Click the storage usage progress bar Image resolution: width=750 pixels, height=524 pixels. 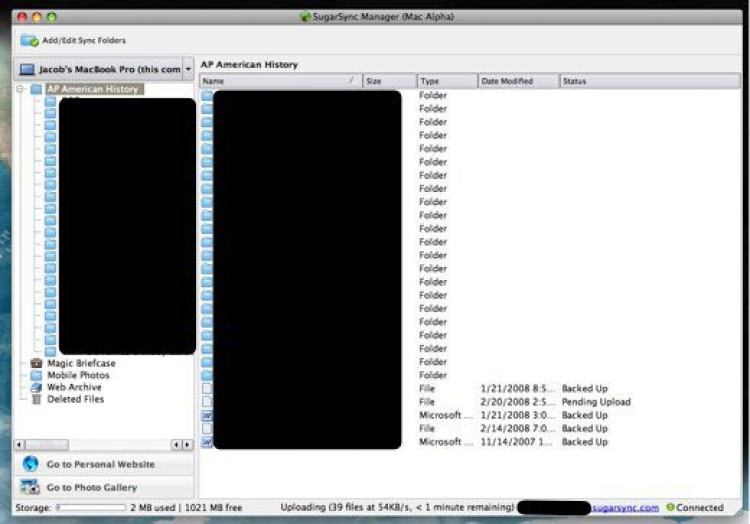91,508
